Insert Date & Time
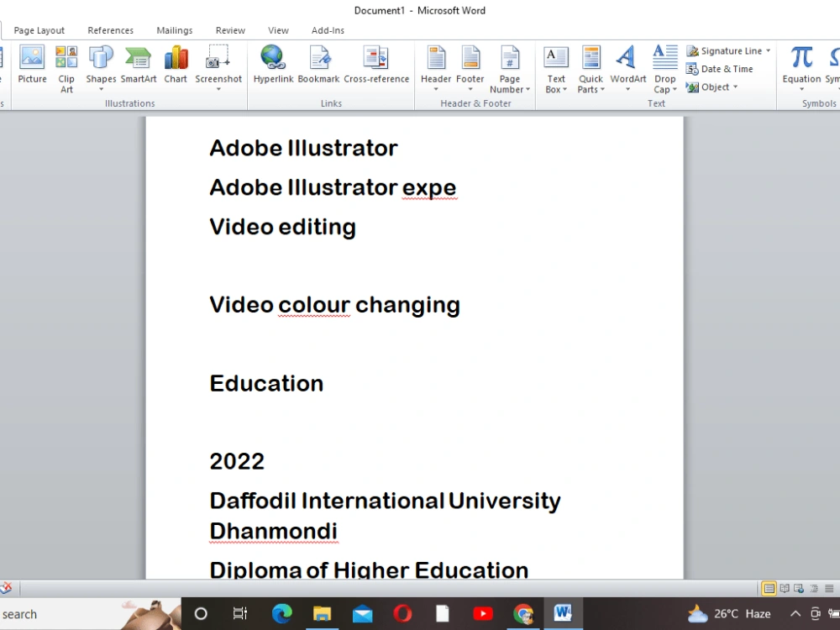Viewport: 840px width, 630px height. (x=720, y=69)
